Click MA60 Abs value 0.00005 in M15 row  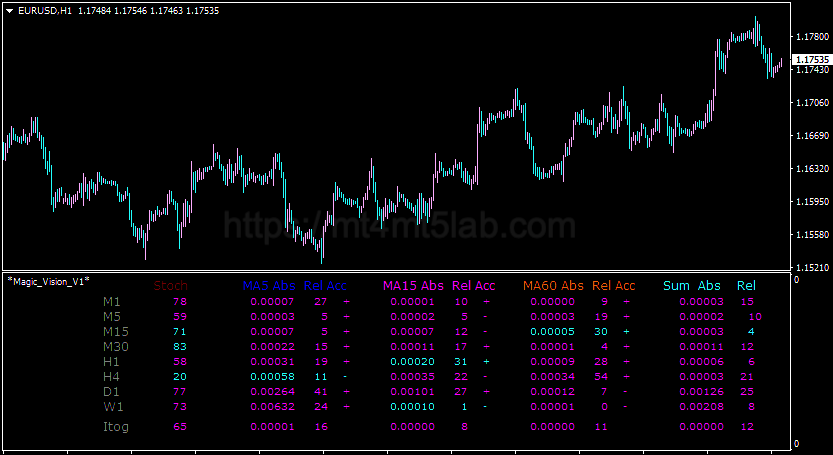(553, 332)
